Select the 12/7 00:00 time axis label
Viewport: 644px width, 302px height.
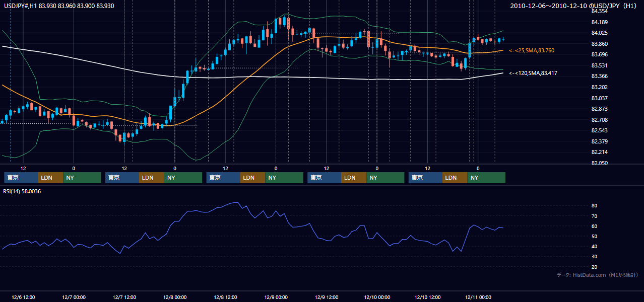74,297
